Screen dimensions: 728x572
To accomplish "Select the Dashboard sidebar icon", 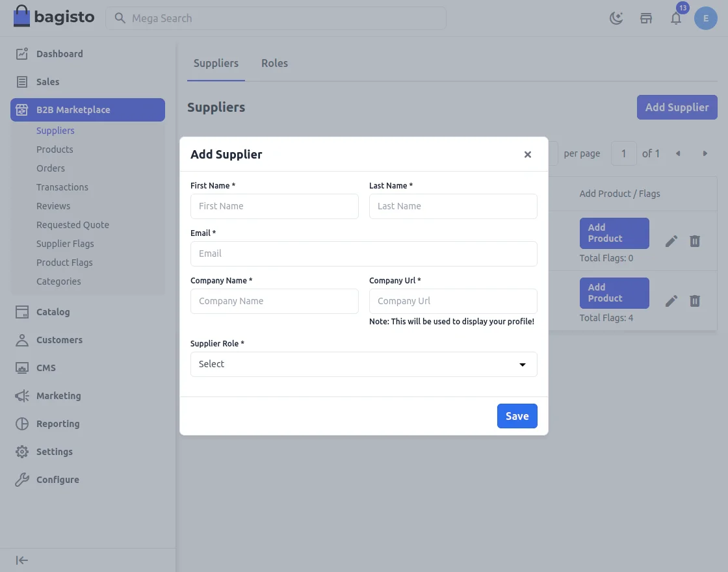I will (21, 54).
